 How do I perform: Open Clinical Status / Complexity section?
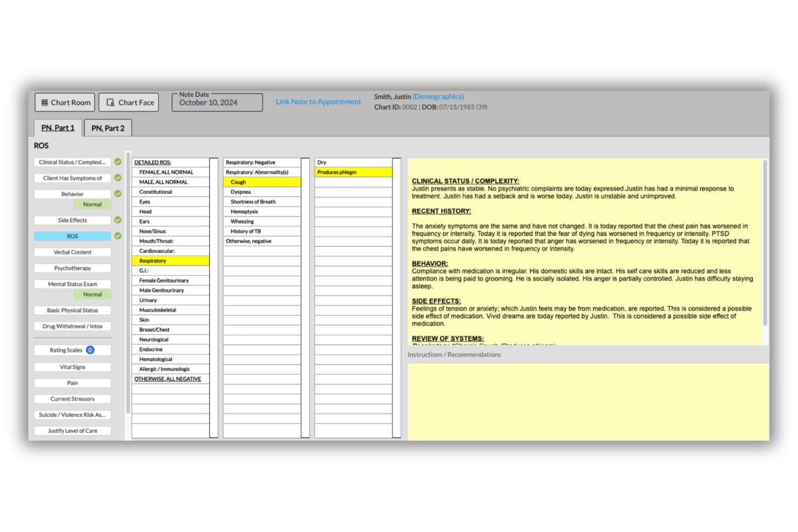72,162
